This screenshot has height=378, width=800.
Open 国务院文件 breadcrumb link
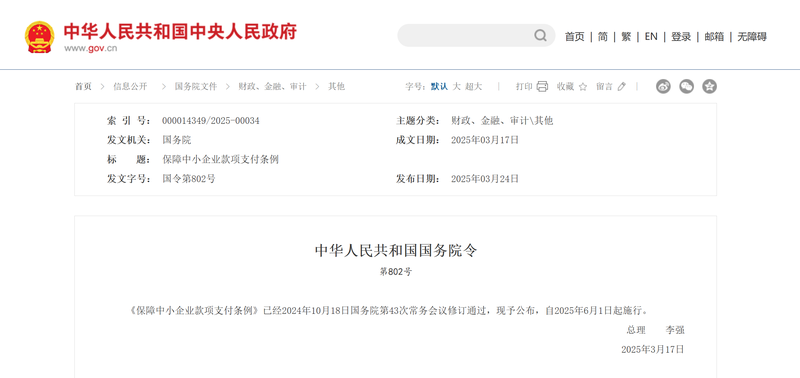click(x=196, y=87)
